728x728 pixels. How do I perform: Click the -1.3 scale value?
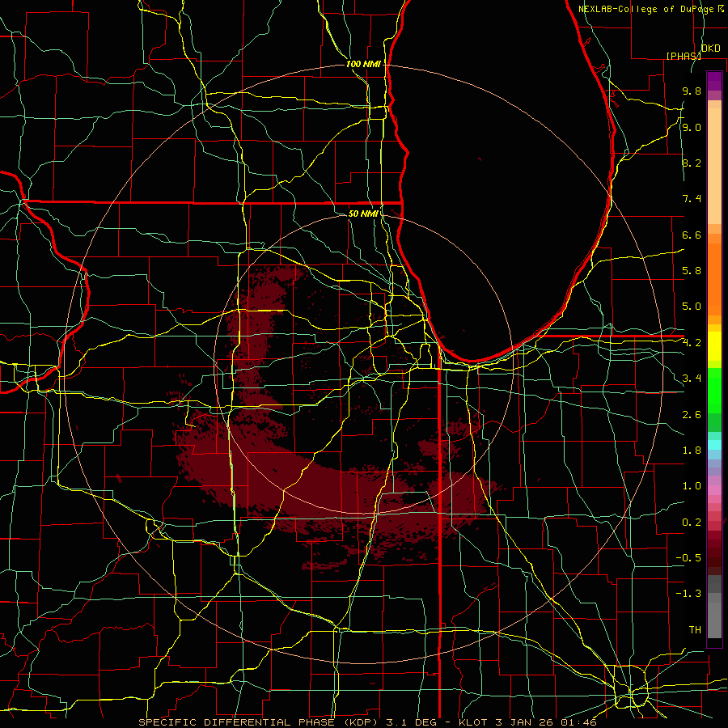(688, 594)
